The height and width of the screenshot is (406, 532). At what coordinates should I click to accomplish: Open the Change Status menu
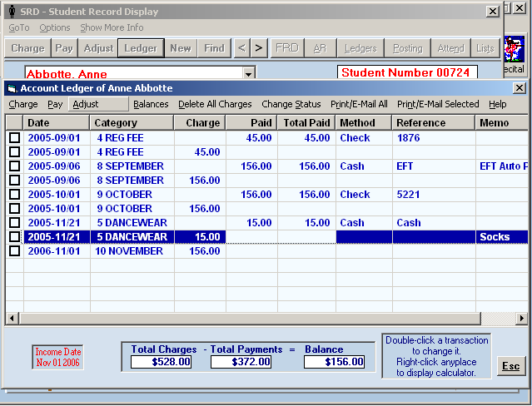(291, 105)
